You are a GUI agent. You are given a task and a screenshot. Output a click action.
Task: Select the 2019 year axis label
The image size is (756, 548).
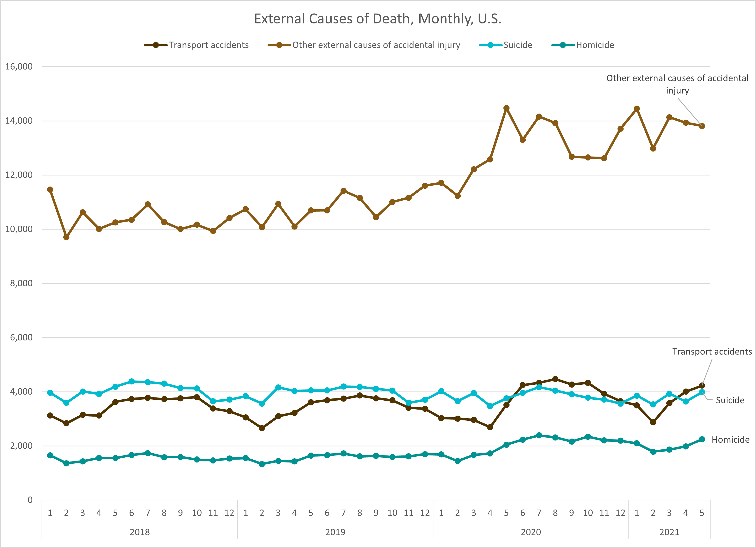pos(335,532)
